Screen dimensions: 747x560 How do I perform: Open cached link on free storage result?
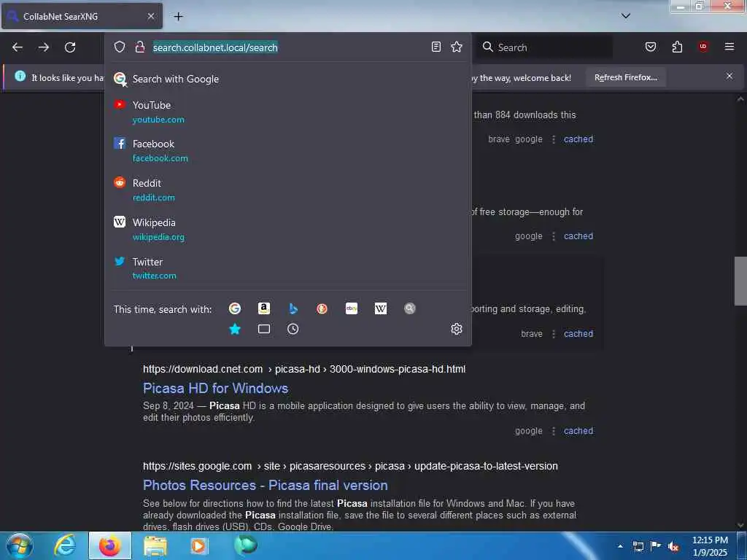(x=578, y=236)
